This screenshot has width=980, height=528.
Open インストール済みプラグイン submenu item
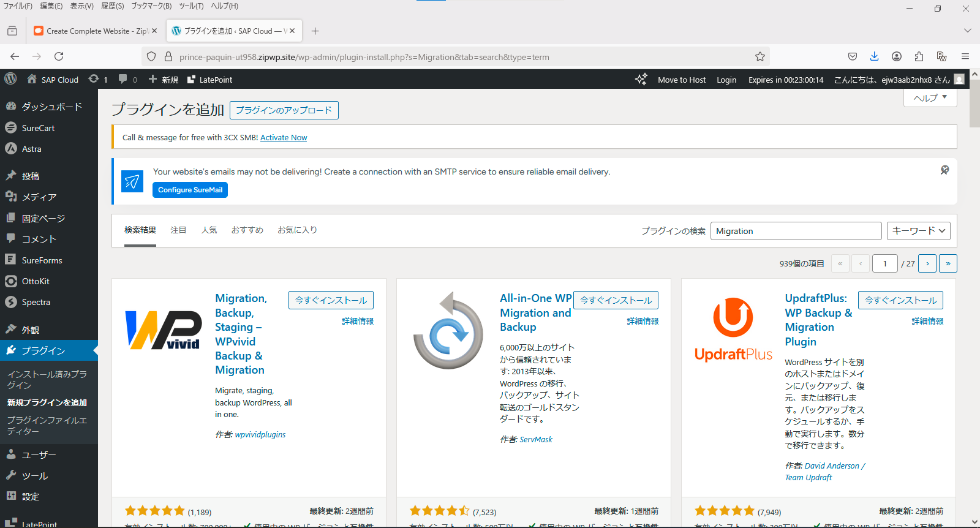coord(48,379)
